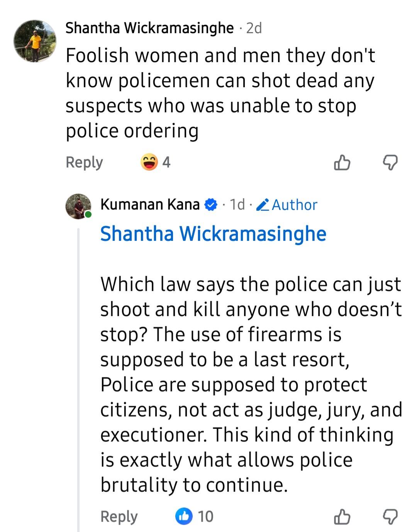This screenshot has width=417, height=532.
Task: Reply to Shantha Wickramasinghe's comment
Action: pyautogui.click(x=84, y=162)
